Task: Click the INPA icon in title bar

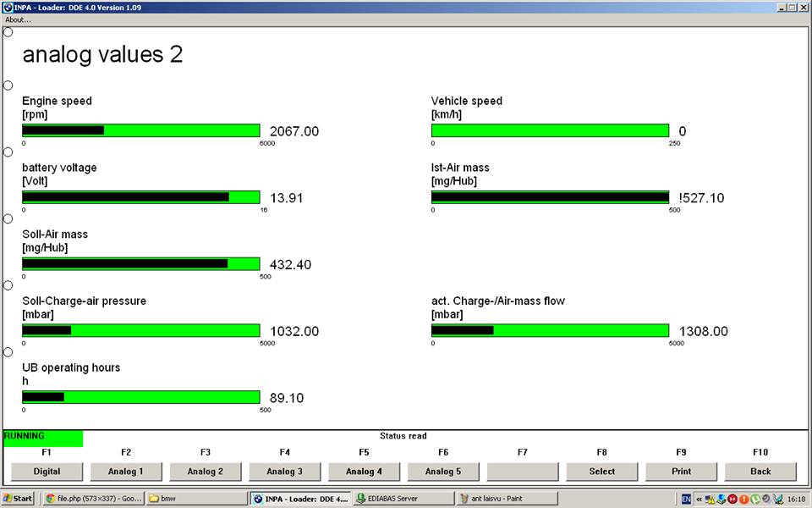Action: click(x=7, y=7)
